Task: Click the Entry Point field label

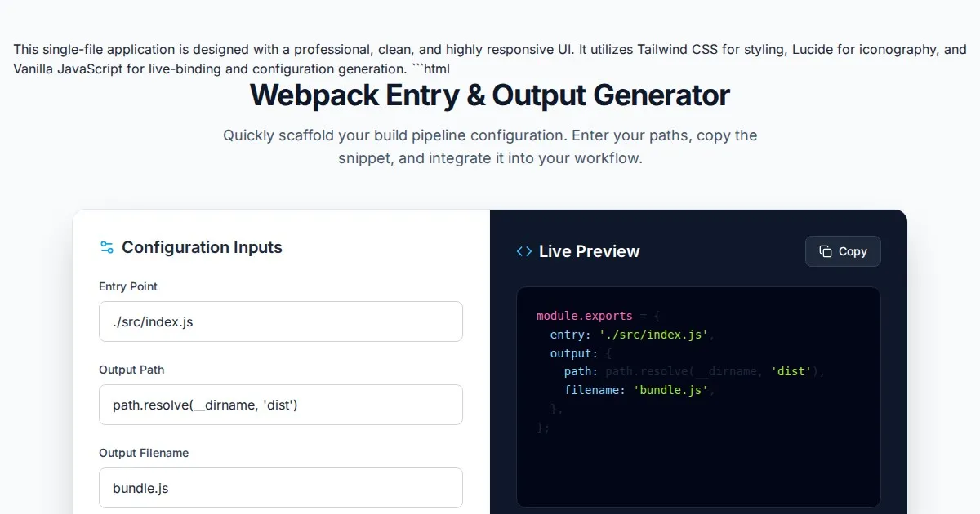Action: point(128,286)
